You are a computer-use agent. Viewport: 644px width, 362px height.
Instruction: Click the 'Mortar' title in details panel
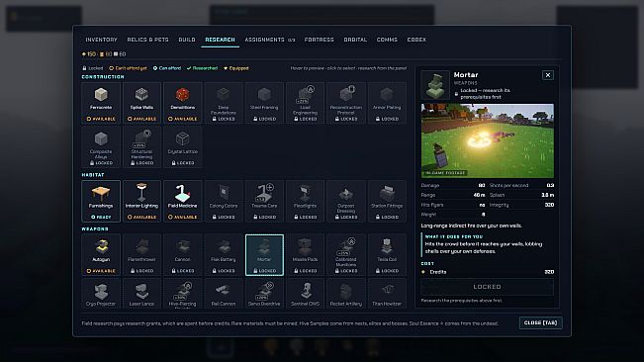click(466, 75)
